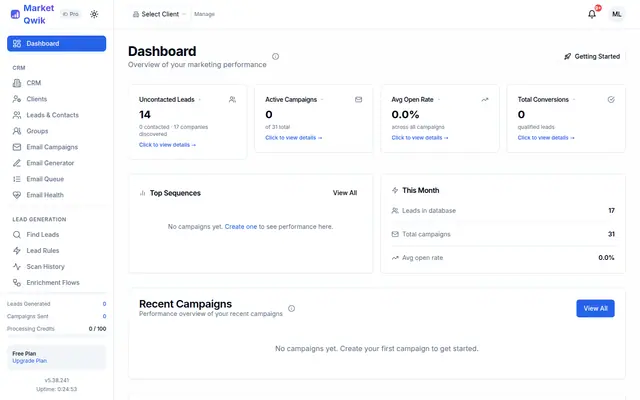Click the Email Queue list icon

[x=17, y=179]
